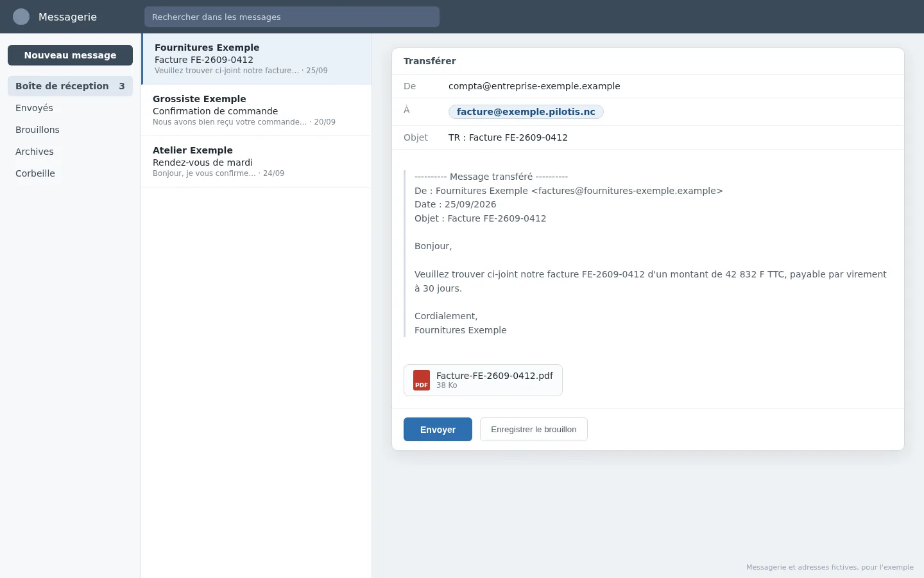Screen dimensions: 924x578
Task: Open the Envoyés folder
Action: pyautogui.click(x=71, y=108)
